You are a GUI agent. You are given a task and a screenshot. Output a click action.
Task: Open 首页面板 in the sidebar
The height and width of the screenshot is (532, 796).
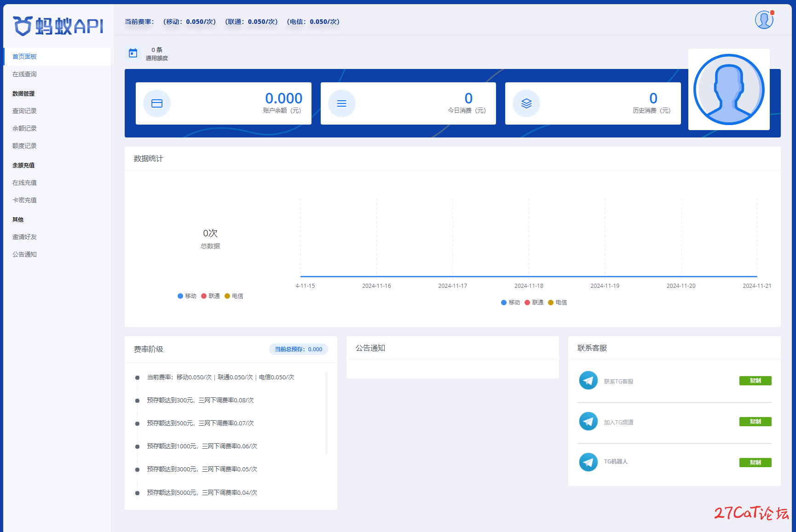coord(57,57)
